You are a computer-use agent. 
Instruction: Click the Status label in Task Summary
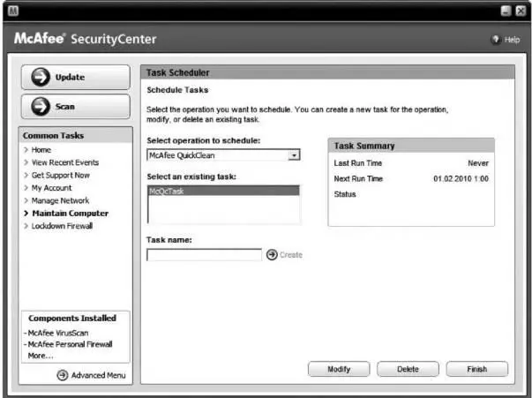[x=345, y=194]
